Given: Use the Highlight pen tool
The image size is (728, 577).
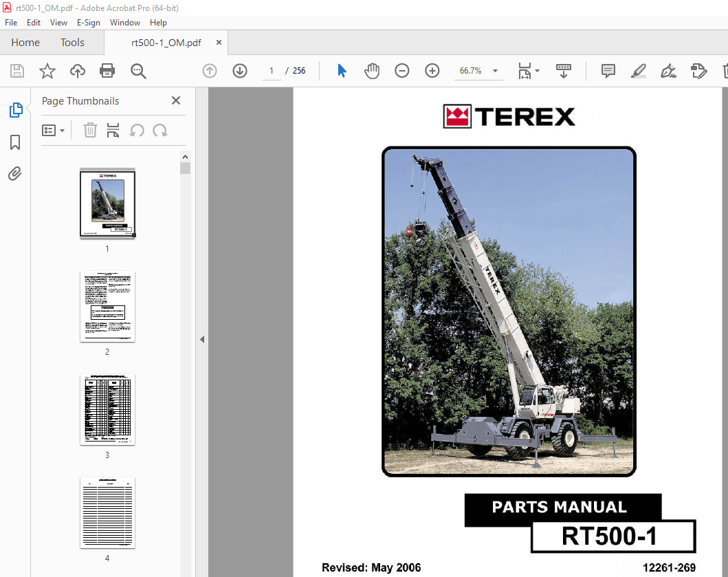Looking at the screenshot, I should (639, 71).
